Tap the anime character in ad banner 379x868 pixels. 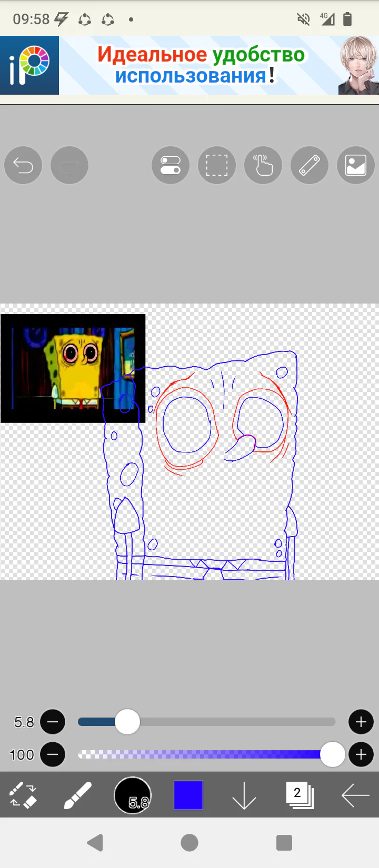click(x=358, y=65)
